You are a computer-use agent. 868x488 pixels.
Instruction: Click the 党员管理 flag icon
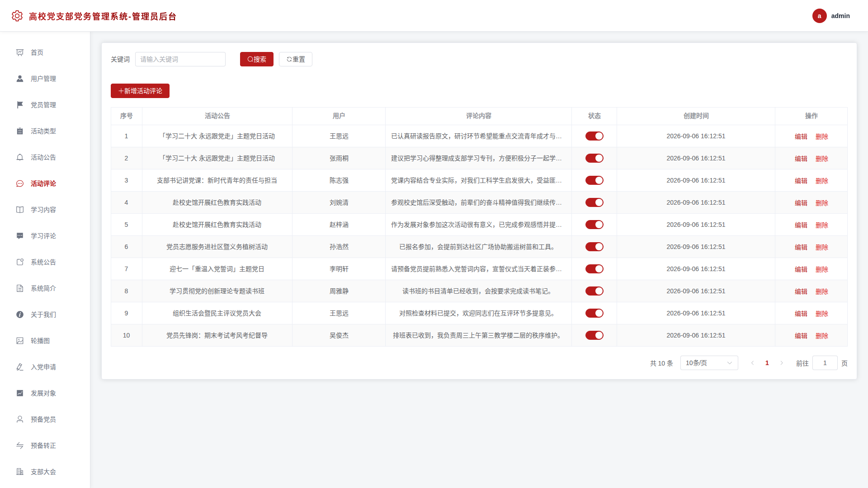click(x=20, y=105)
